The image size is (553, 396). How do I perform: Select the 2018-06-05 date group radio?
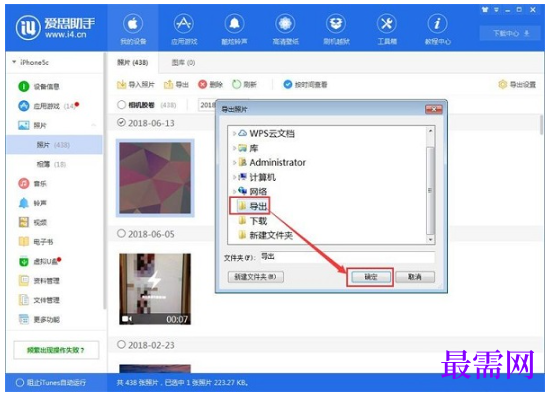pyautogui.click(x=121, y=233)
